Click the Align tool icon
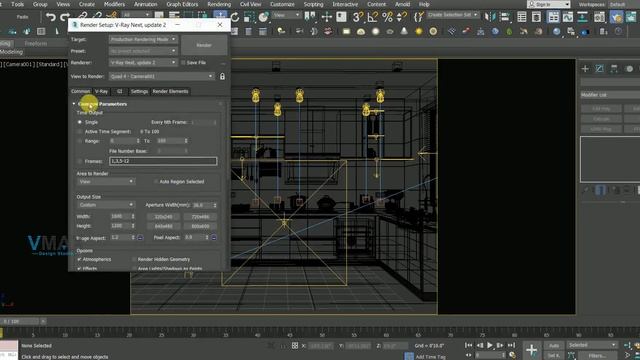This screenshot has height=360, width=640. click(504, 17)
